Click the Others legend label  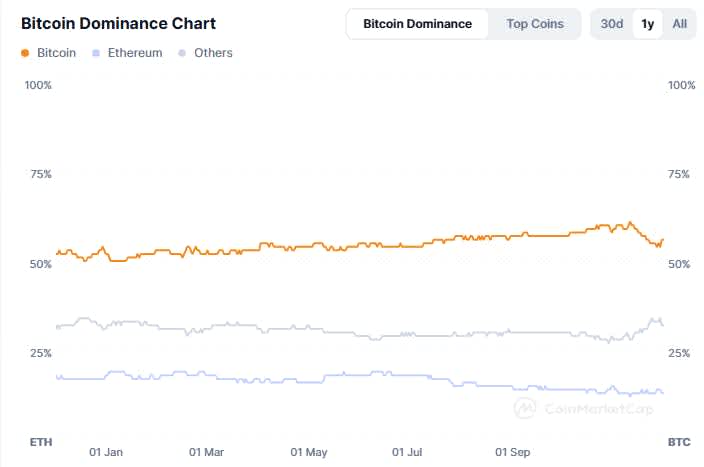[x=213, y=53]
